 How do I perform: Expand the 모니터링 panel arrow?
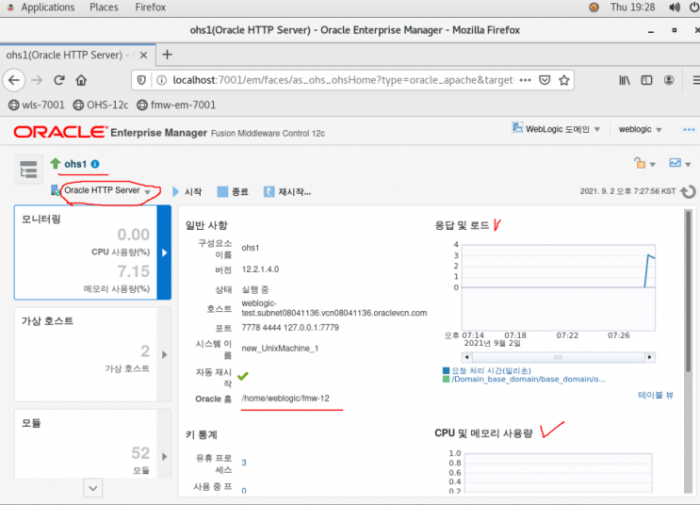pyautogui.click(x=164, y=253)
